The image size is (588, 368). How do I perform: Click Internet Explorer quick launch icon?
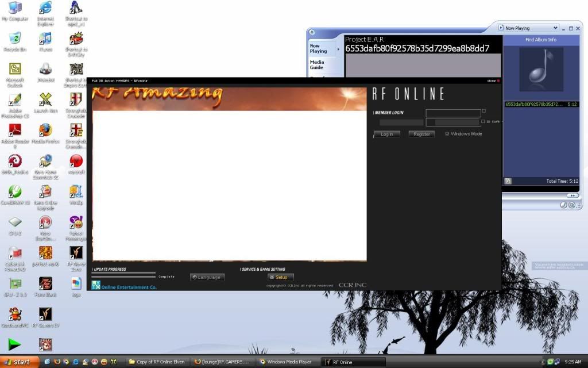76,362
